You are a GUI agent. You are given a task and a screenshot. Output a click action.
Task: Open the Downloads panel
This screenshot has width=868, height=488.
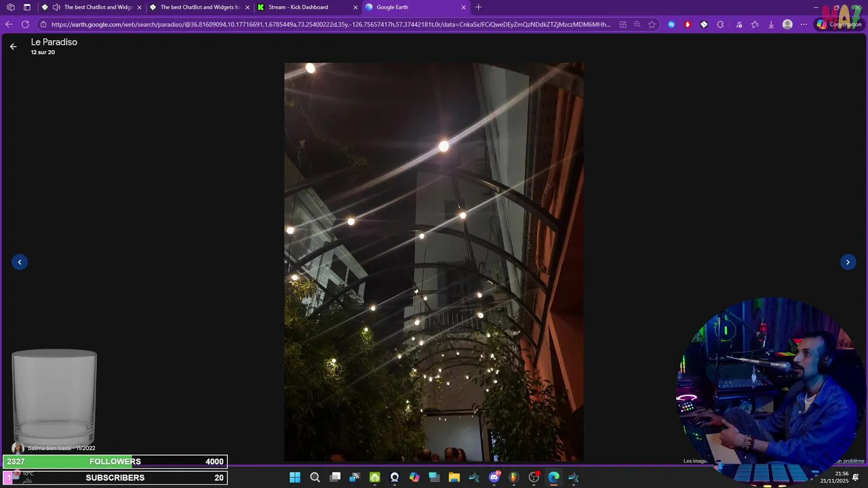click(771, 24)
